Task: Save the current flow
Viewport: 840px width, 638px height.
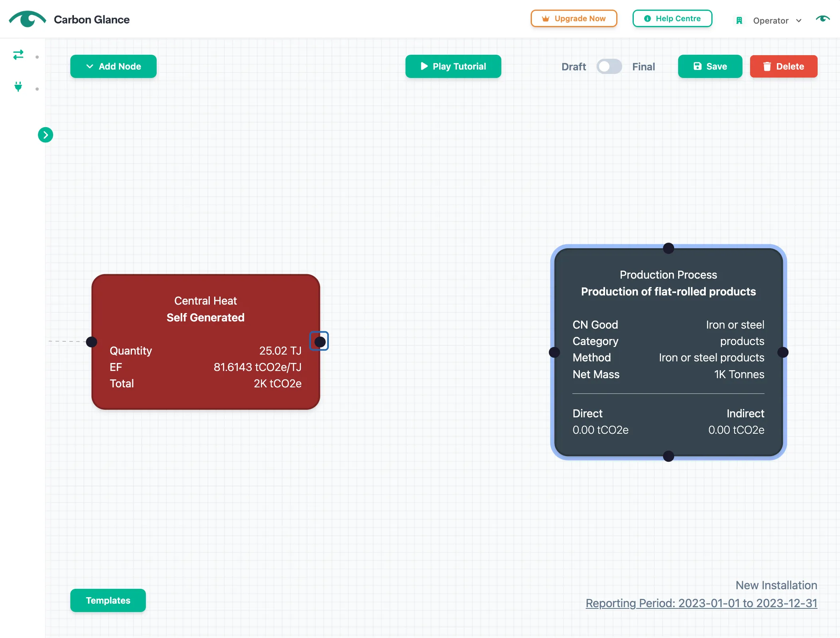Action: pyautogui.click(x=710, y=66)
